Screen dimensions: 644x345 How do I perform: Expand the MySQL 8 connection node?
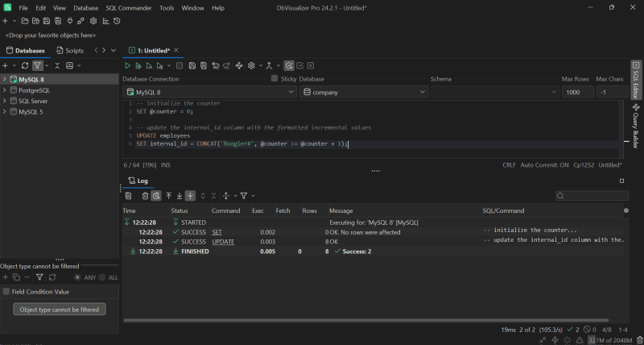click(5, 79)
